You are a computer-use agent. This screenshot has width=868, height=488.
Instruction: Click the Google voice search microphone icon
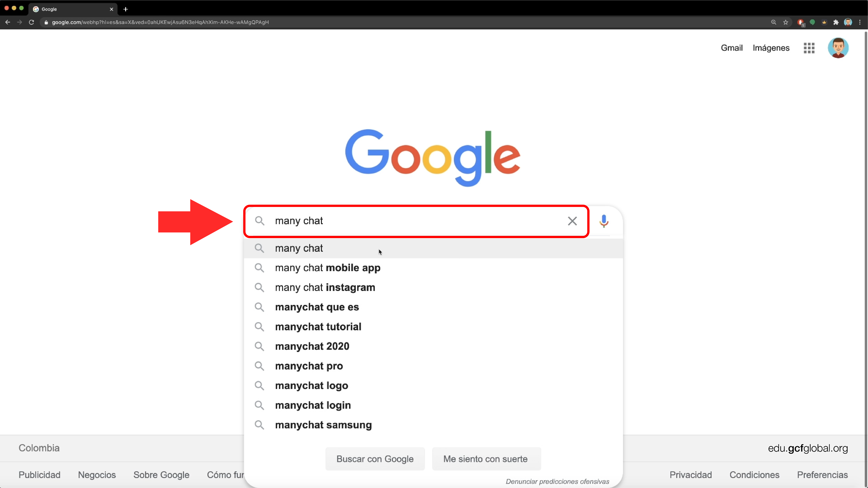(x=604, y=220)
